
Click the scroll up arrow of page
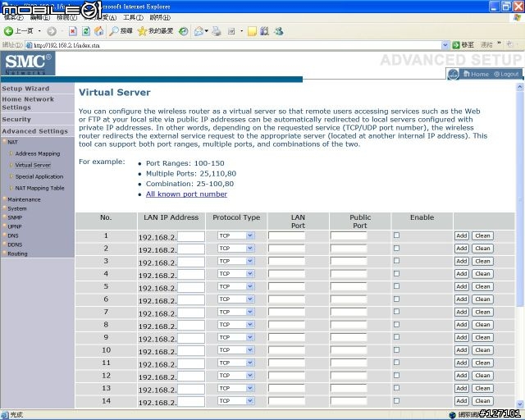(x=519, y=87)
